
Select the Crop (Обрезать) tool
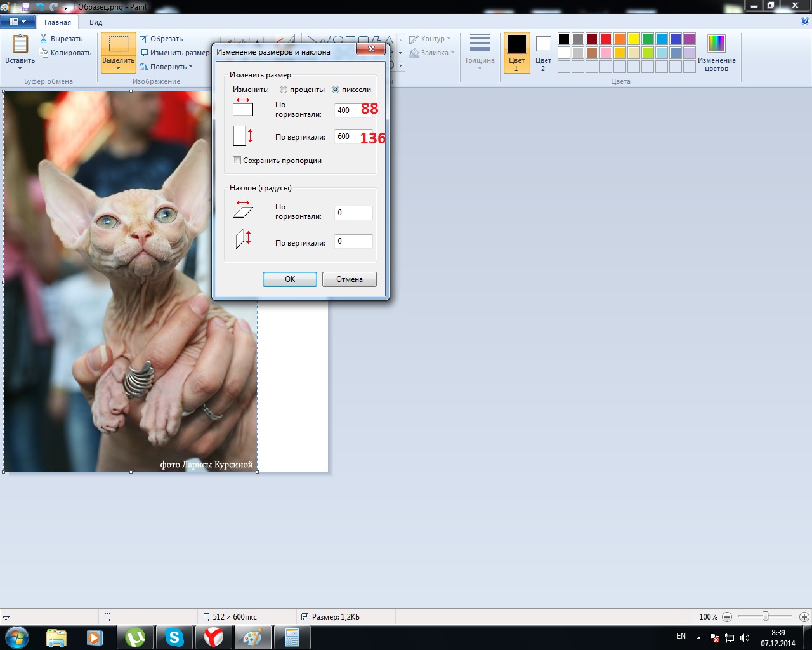tap(144, 39)
